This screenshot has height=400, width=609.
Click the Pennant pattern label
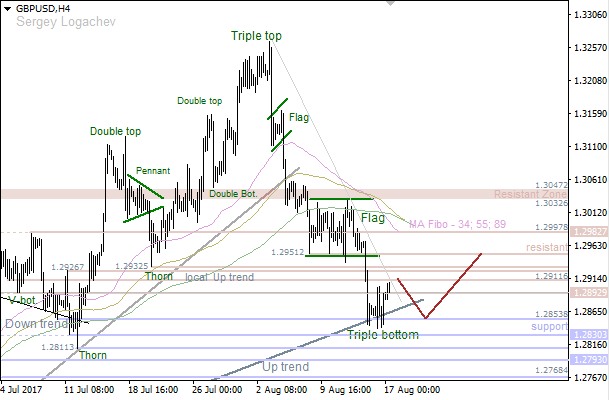(x=152, y=171)
